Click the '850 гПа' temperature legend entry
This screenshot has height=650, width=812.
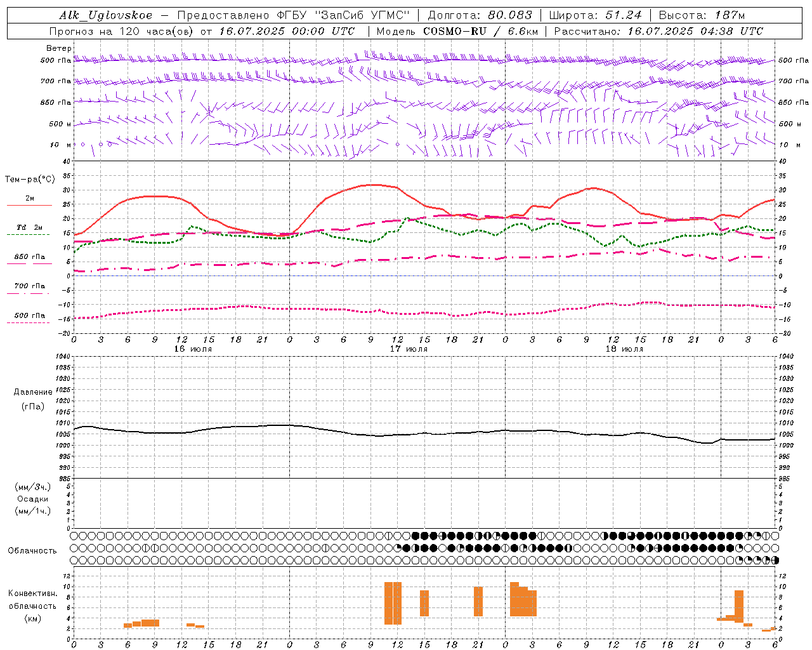click(29, 257)
